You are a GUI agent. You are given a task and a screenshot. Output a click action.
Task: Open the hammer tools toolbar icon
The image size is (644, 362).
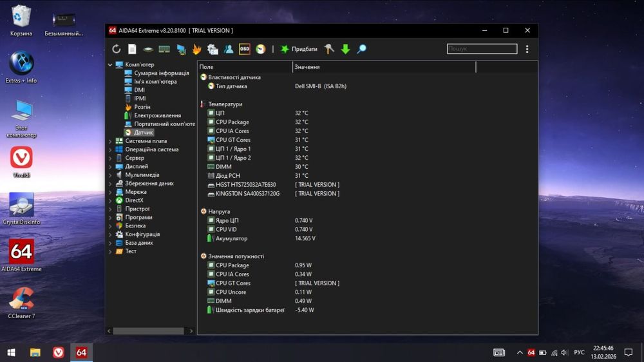tap(329, 49)
